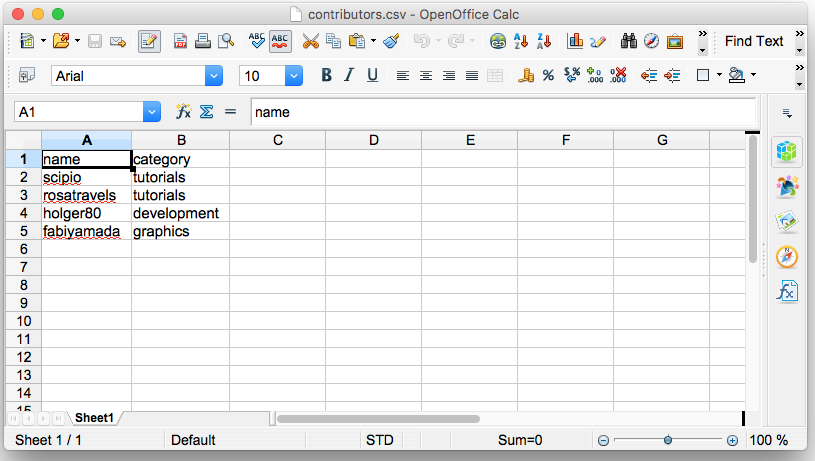Open Borders dropdown arrow
Screen dimensions: 815x461
(719, 75)
